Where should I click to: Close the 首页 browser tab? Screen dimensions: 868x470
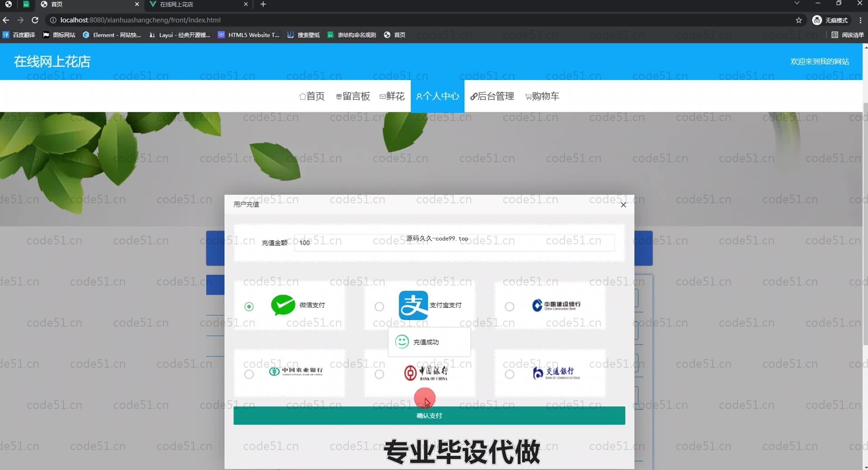click(x=137, y=4)
